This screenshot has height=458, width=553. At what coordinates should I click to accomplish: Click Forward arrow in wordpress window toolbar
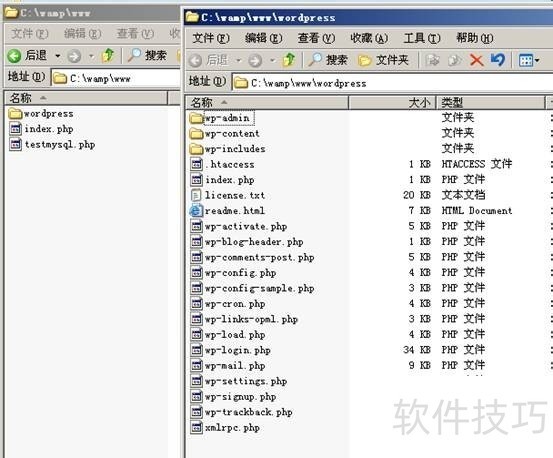[x=255, y=60]
